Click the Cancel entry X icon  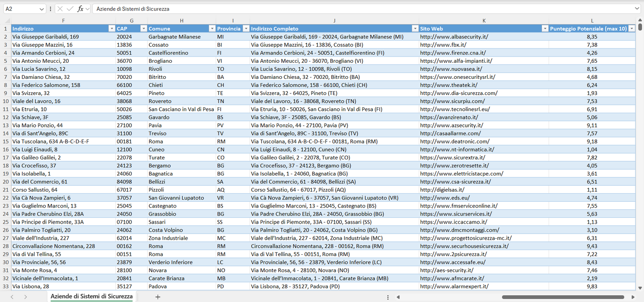tap(60, 9)
